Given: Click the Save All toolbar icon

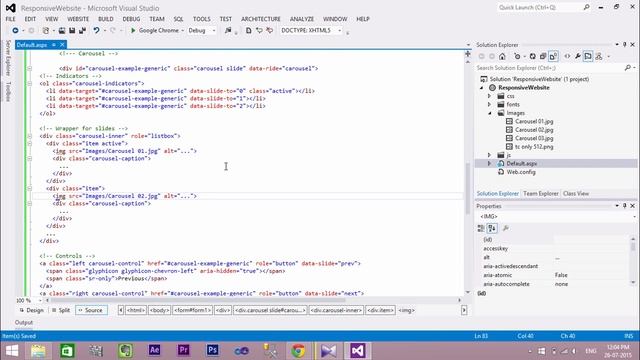Looking at the screenshot, I should 82,31.
